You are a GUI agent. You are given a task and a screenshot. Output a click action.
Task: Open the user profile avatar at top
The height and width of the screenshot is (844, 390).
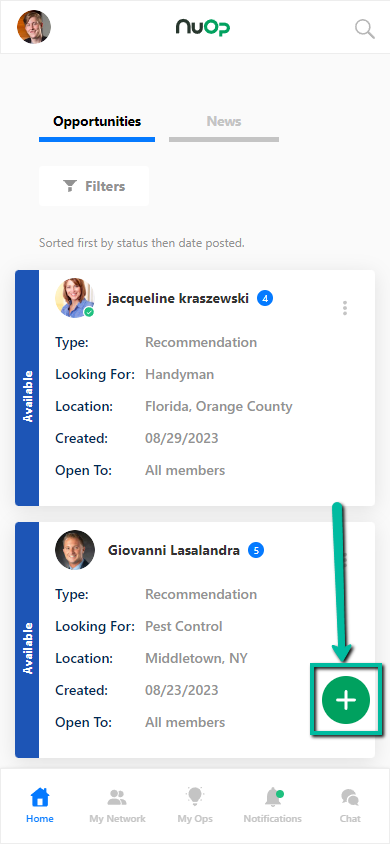coord(34,27)
